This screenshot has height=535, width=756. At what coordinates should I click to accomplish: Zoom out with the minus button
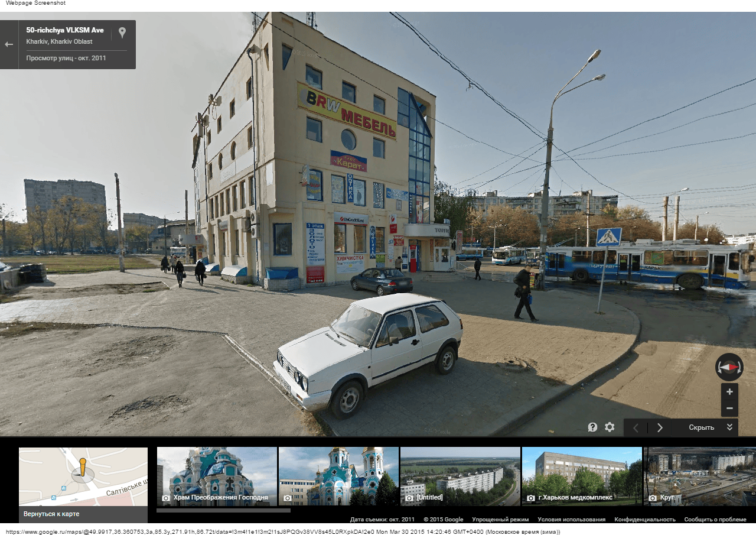click(x=729, y=408)
